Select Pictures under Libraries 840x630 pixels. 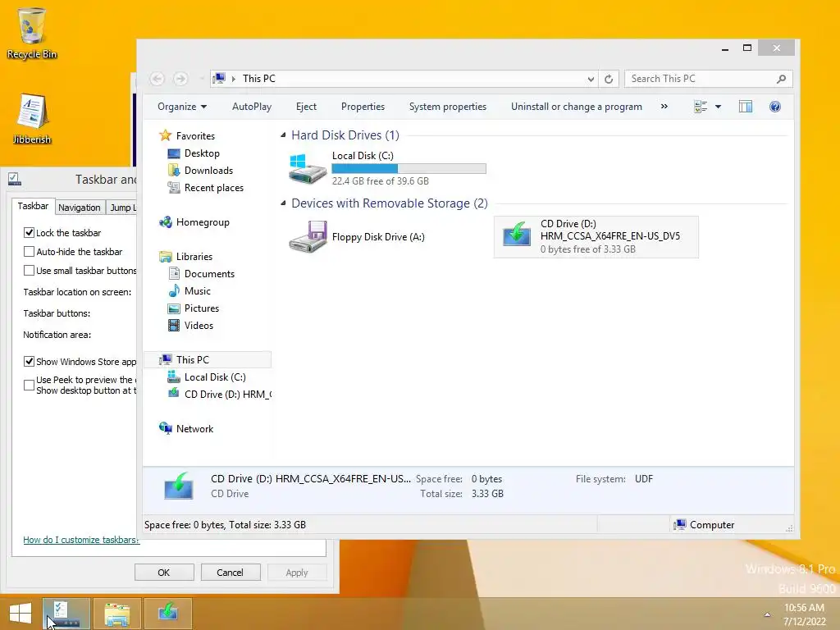pyautogui.click(x=194, y=308)
